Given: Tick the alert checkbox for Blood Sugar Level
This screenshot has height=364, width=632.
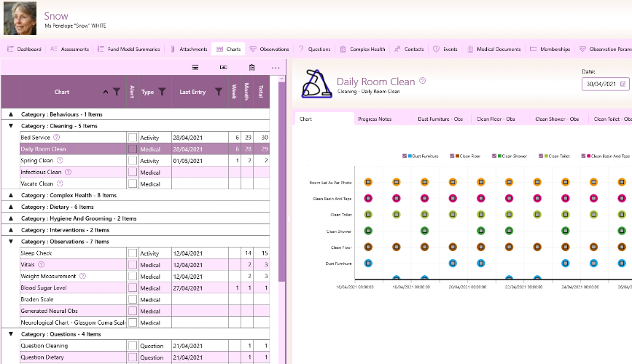Looking at the screenshot, I should click(132, 288).
